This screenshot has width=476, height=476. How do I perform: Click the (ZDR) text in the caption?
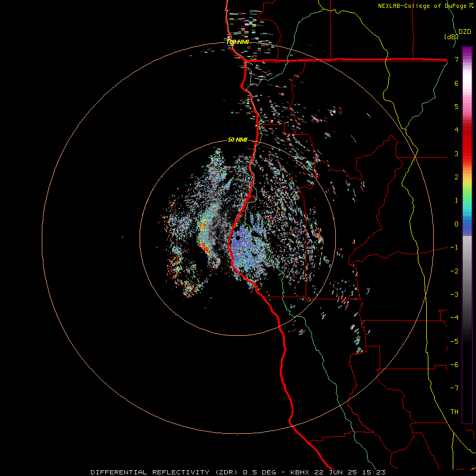(226, 472)
